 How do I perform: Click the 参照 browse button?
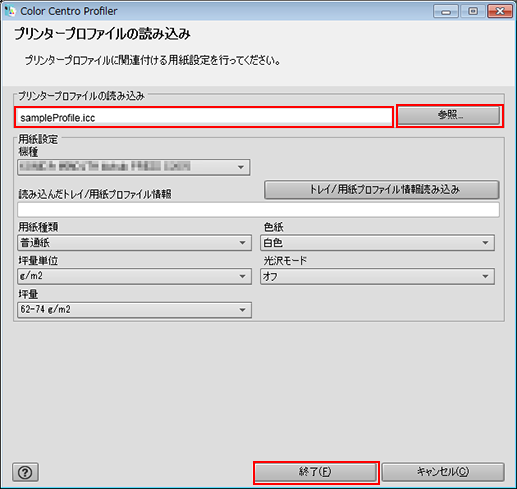point(450,115)
